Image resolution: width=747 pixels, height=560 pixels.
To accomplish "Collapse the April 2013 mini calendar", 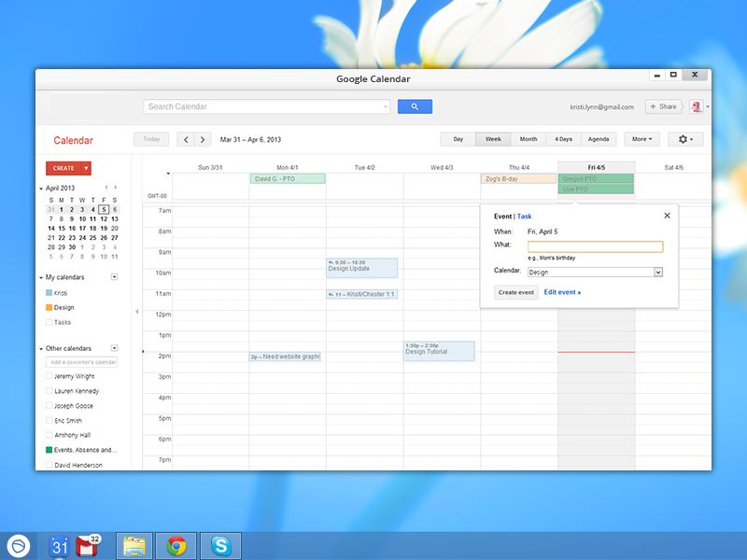I will 41,189.
